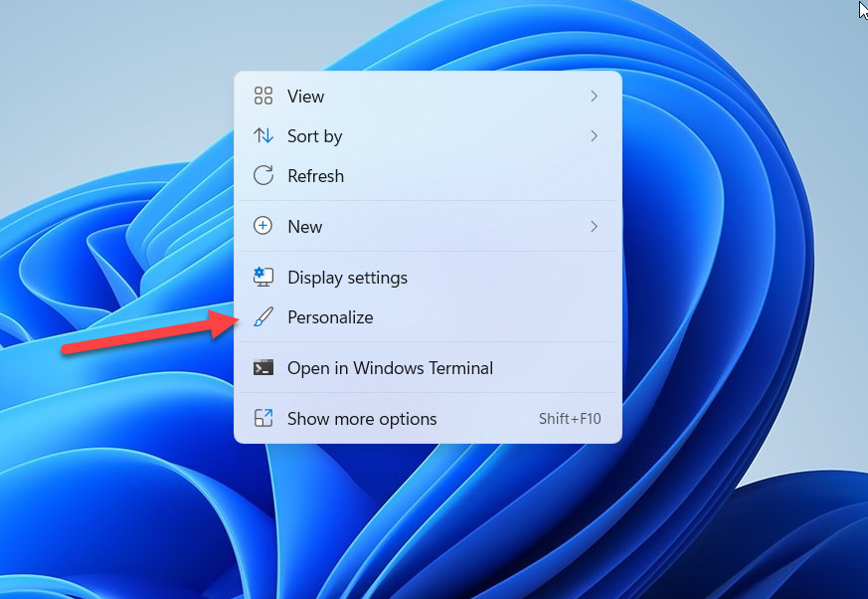The image size is (868, 599).
Task: Click the circular arrow Refresh icon
Action: coord(263,176)
